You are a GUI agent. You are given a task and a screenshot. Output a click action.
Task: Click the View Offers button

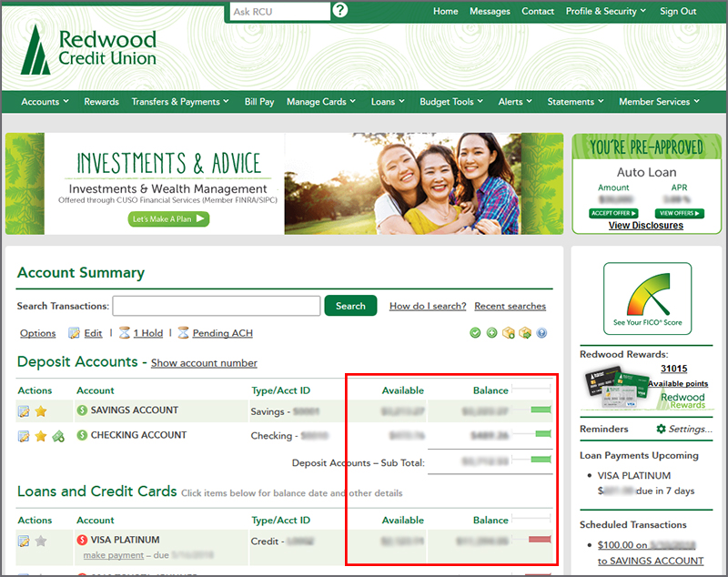click(x=680, y=213)
